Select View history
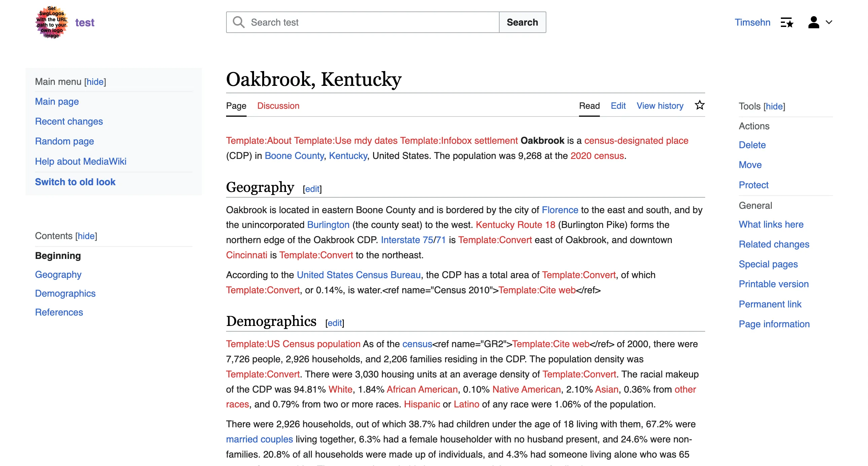Image resolution: width=868 pixels, height=466 pixels. (x=660, y=105)
